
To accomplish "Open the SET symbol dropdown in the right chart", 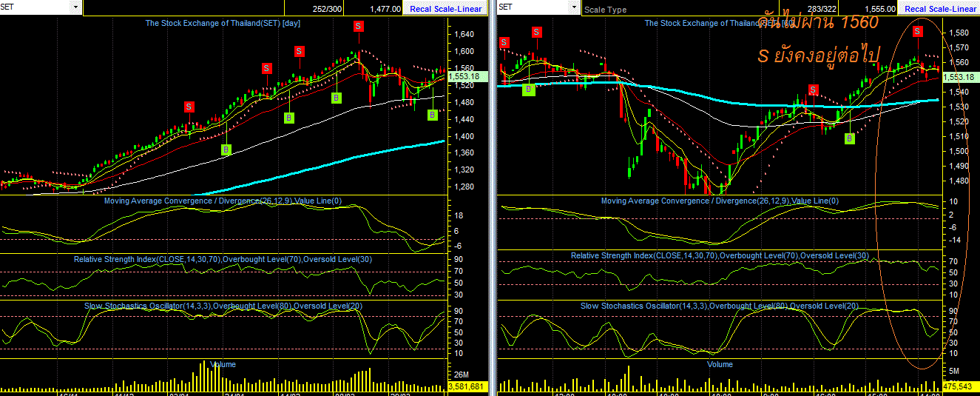I will pyautogui.click(x=575, y=7).
